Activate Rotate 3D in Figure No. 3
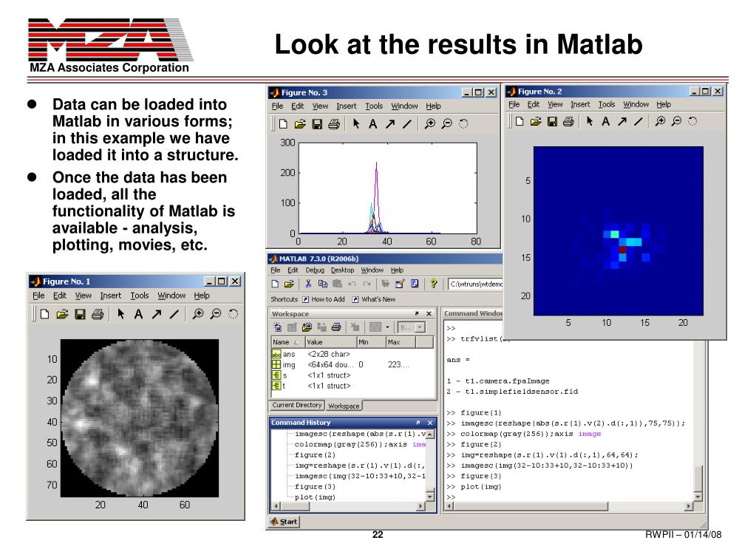 463,124
